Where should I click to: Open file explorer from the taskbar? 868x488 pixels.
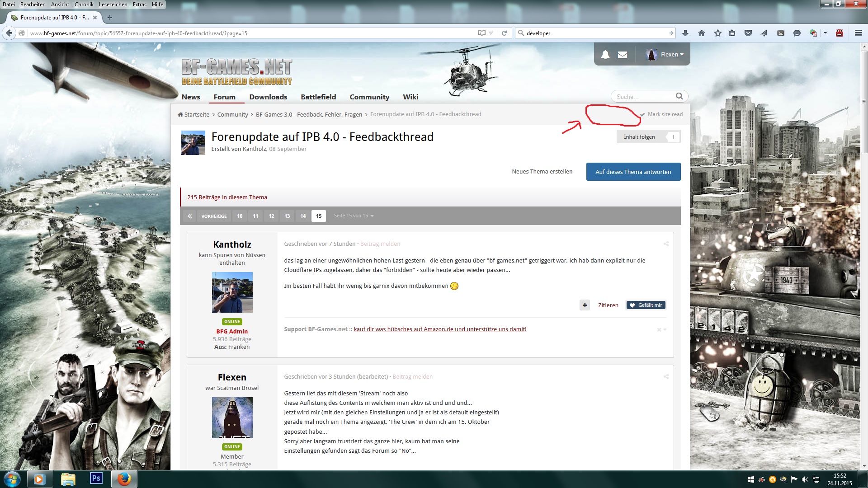coord(68,479)
